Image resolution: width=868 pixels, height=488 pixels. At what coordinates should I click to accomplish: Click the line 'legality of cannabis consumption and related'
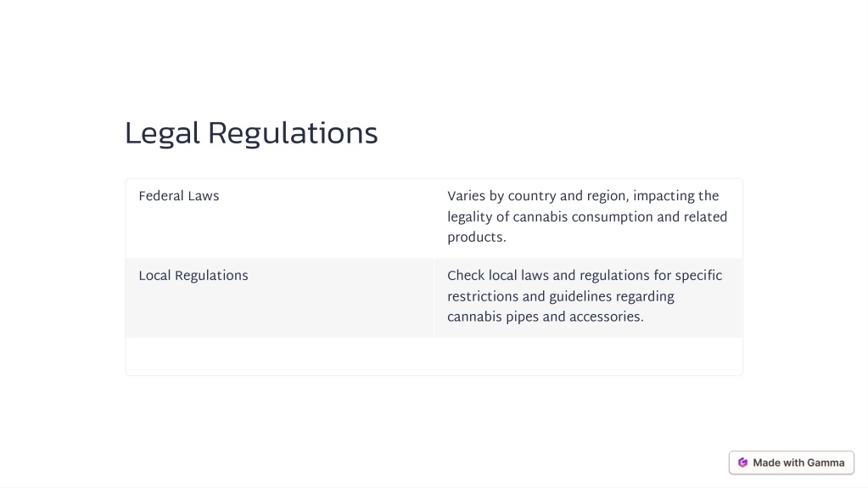[x=587, y=216]
